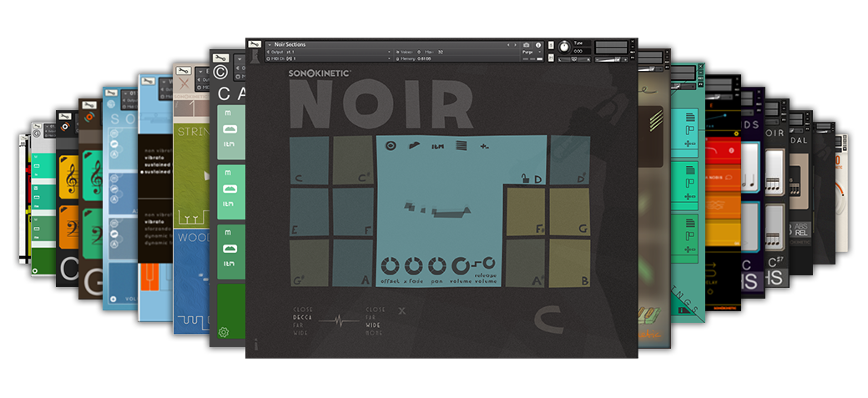Click the G yellow key pad
The width and height of the screenshot is (868, 398).
pos(569,211)
